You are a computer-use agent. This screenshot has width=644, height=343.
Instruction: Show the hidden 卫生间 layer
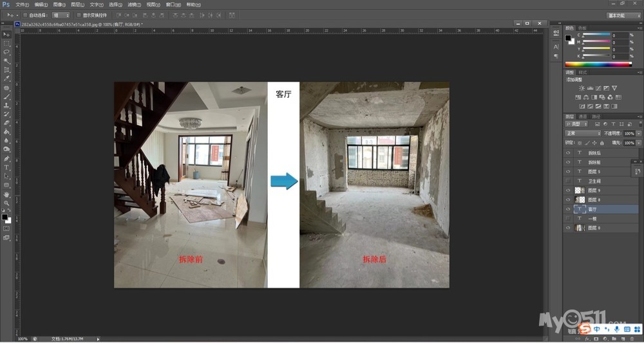[567, 181]
